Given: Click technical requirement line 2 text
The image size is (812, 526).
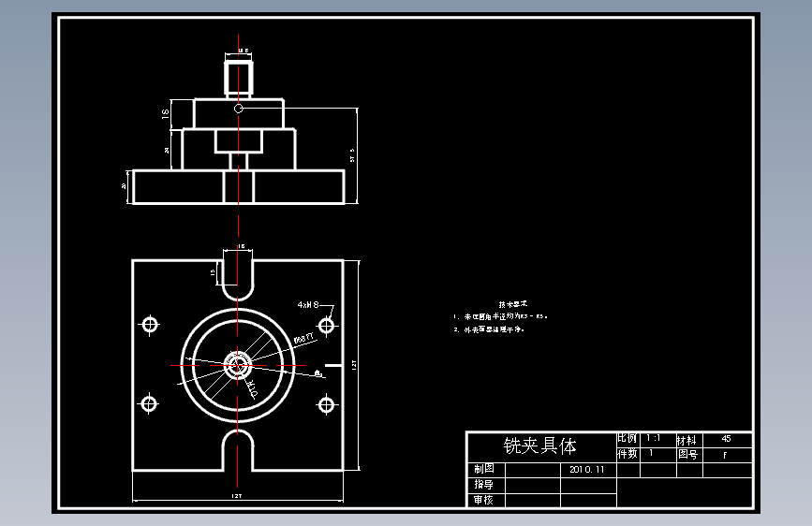Looking at the screenshot, I should [489, 329].
